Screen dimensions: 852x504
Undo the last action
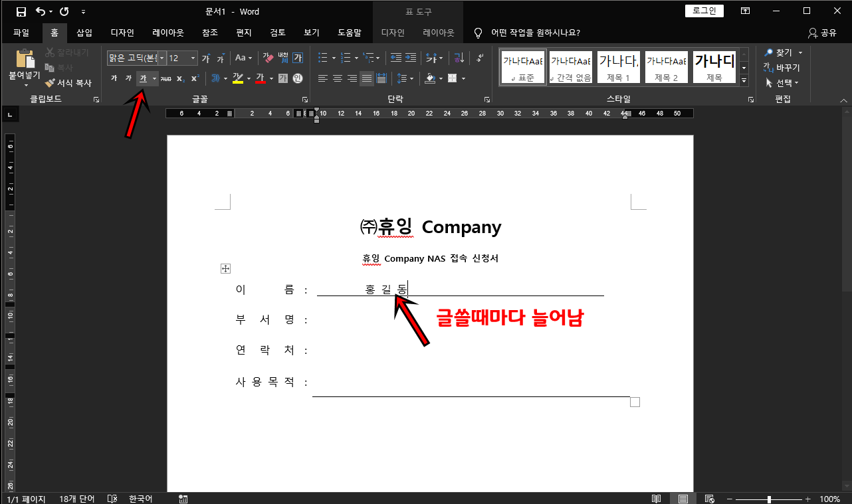click(41, 11)
